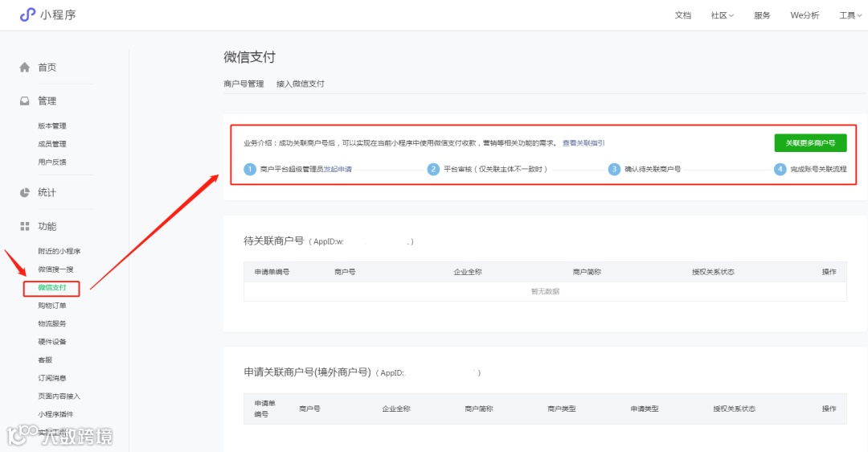Click the grid icon beside 功能
868x452 pixels.
(24, 226)
